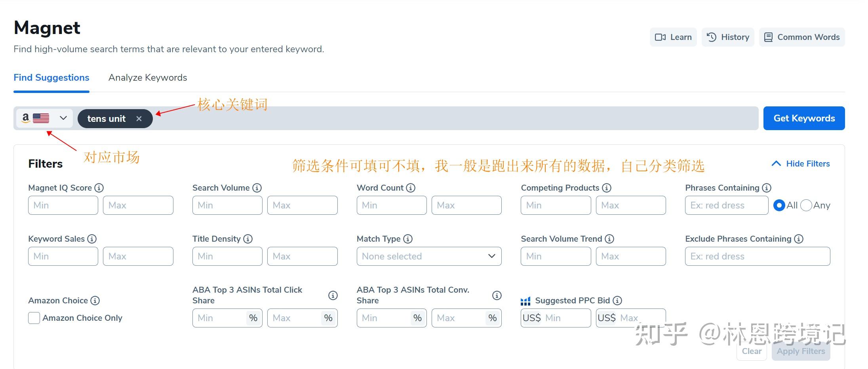The height and width of the screenshot is (369, 868).
Task: Focus Title Density Min field
Action: point(227,256)
